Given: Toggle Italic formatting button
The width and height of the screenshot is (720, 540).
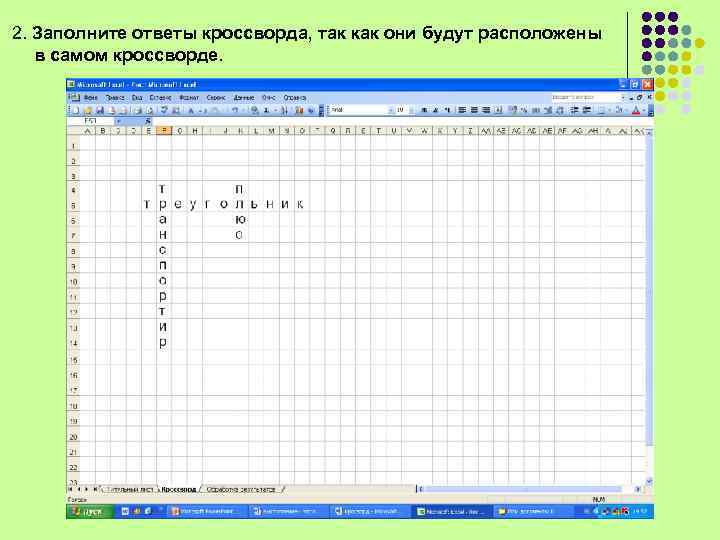Looking at the screenshot, I should click(x=436, y=110).
